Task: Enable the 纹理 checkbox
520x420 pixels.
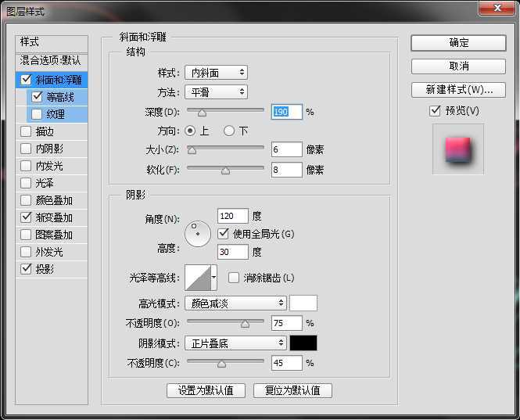Action: 37,114
